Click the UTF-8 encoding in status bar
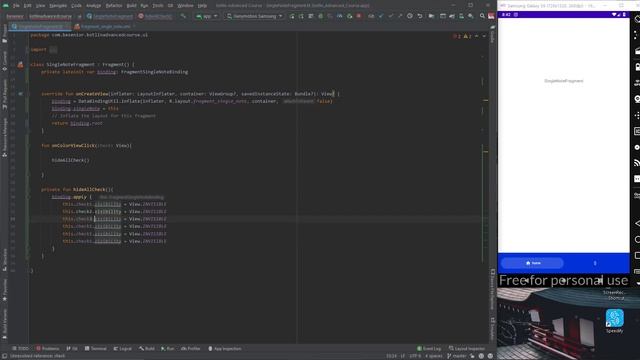640x360 pixels. [415, 356]
